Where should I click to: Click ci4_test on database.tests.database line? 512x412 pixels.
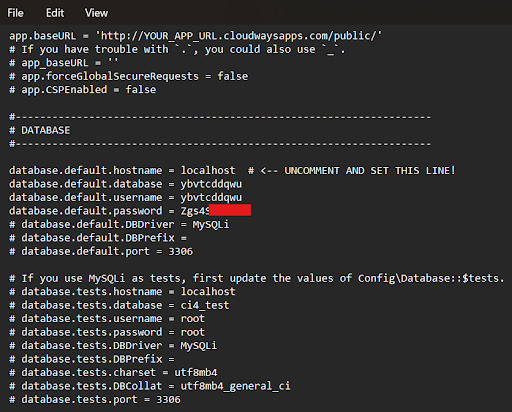click(205, 305)
